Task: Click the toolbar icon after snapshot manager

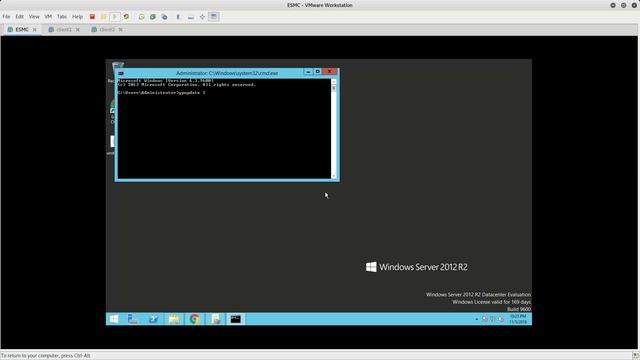Action: pos(178,17)
